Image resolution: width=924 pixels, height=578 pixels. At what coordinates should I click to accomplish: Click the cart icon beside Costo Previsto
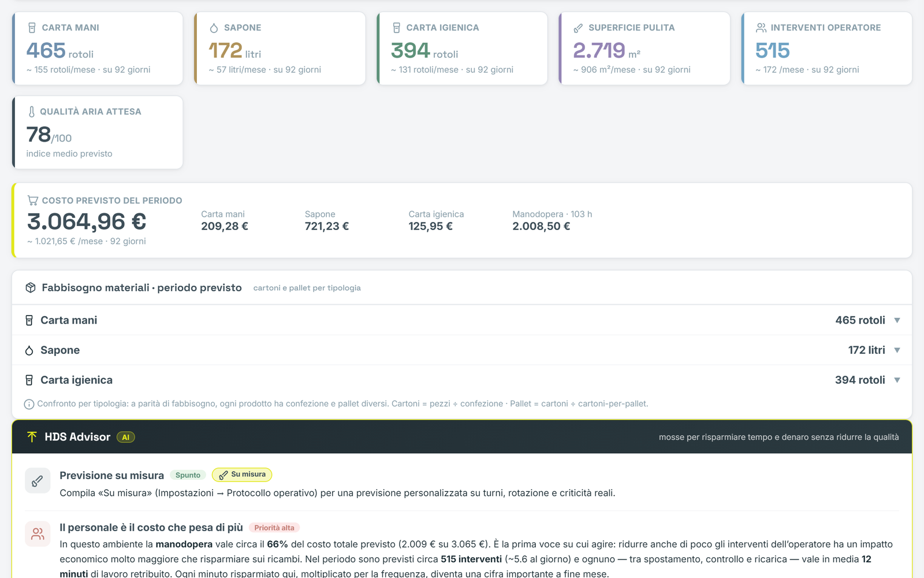33,201
